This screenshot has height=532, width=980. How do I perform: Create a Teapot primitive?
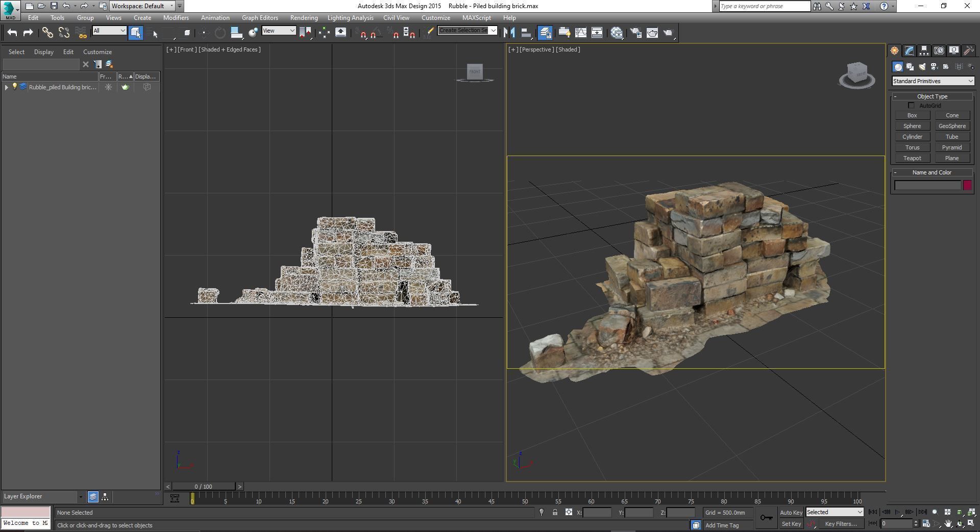[912, 159]
